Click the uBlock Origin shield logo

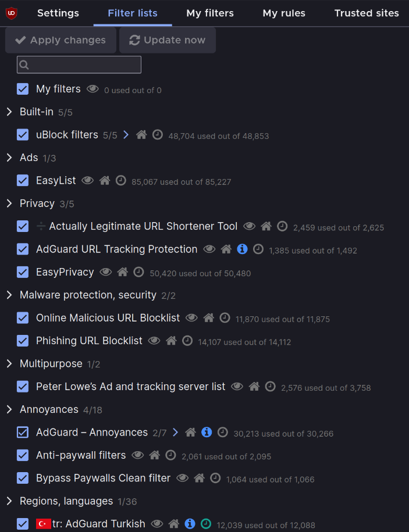click(12, 13)
